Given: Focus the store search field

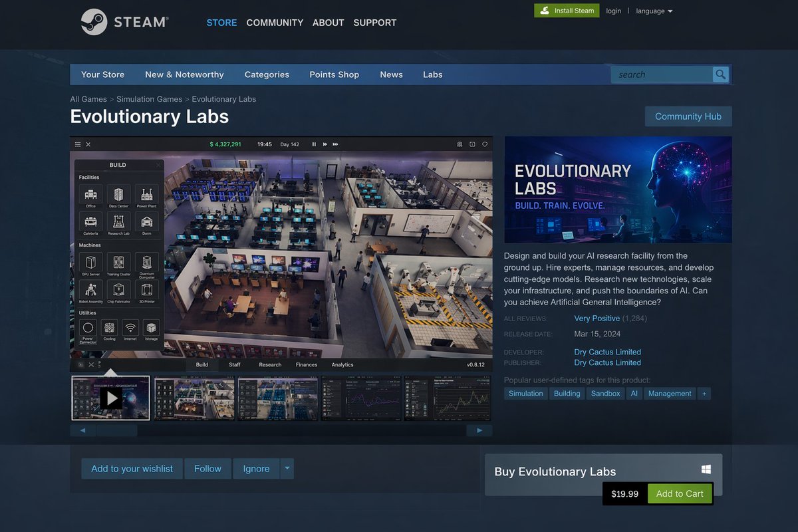Looking at the screenshot, I should click(662, 74).
